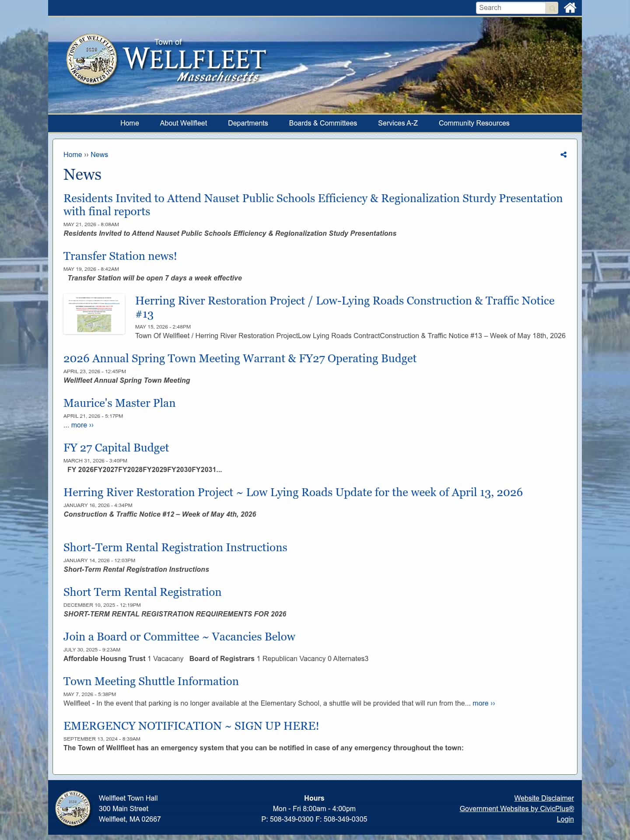Click the News breadcrumb link
The width and height of the screenshot is (630, 840).
pyautogui.click(x=99, y=154)
